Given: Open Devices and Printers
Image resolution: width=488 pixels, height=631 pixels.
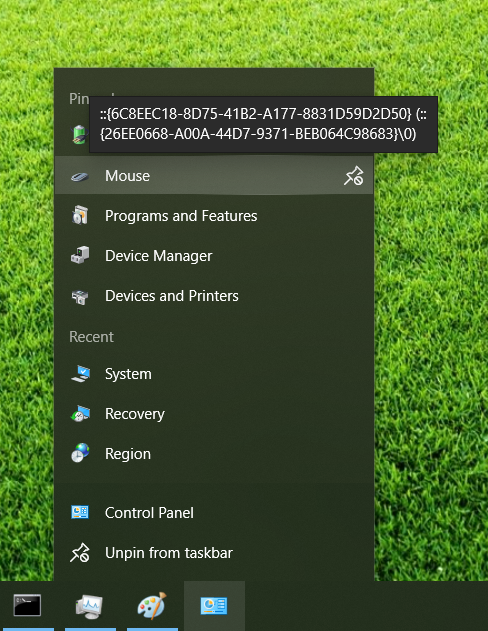Looking at the screenshot, I should pos(214,296).
